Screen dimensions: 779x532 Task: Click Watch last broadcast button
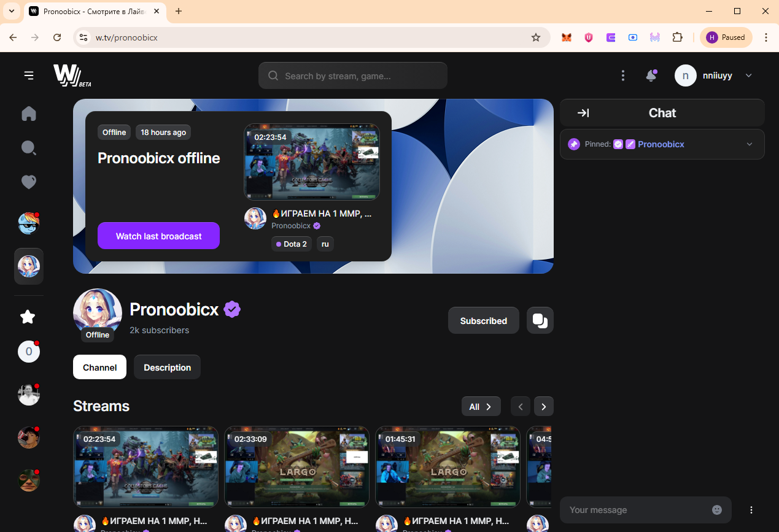coord(158,236)
